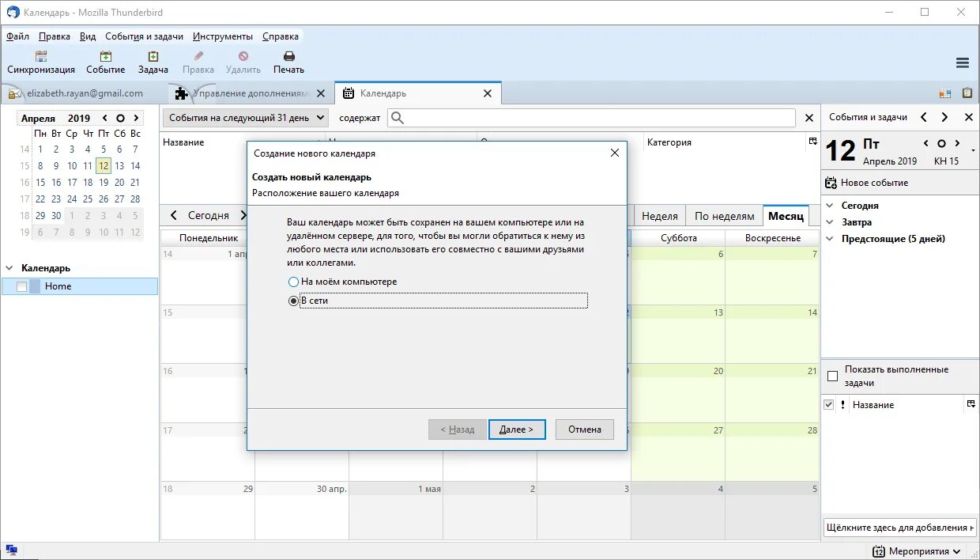The width and height of the screenshot is (980, 560).
Task: Show next day in События и задачи pane
Action: [x=944, y=117]
